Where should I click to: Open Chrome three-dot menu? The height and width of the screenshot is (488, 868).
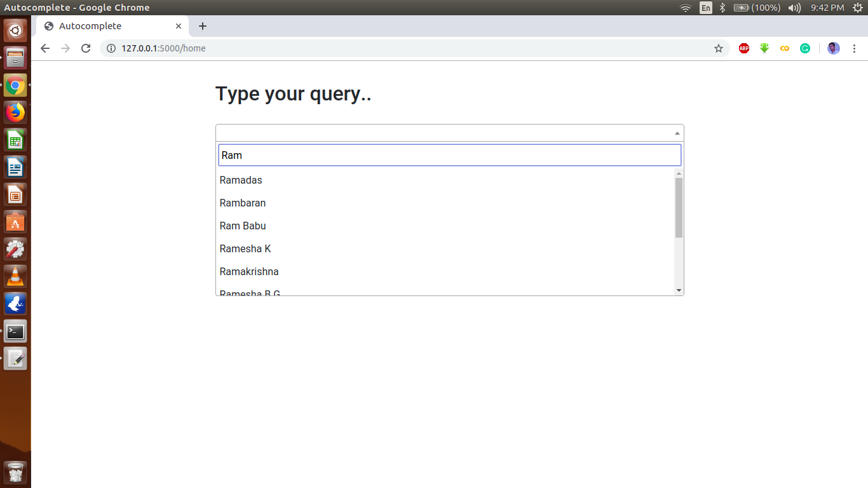(854, 48)
